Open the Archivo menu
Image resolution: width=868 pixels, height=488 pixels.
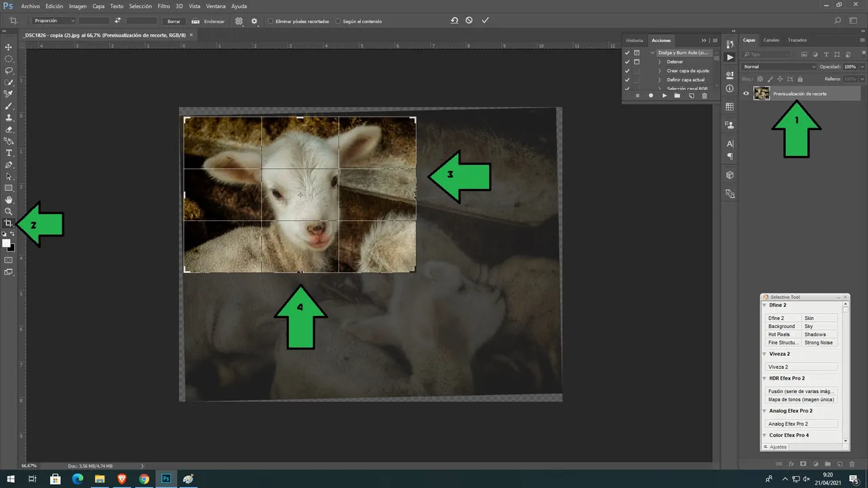pyautogui.click(x=31, y=6)
